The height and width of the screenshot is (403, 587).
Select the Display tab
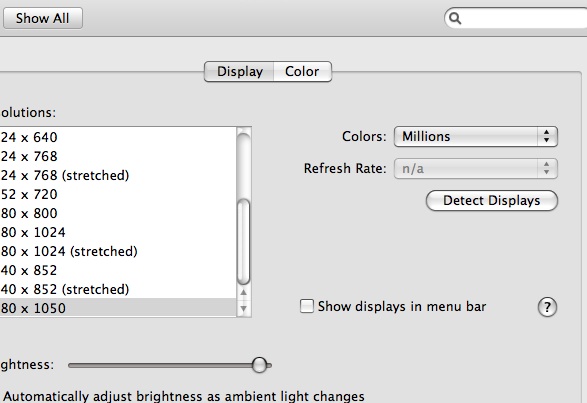click(240, 71)
